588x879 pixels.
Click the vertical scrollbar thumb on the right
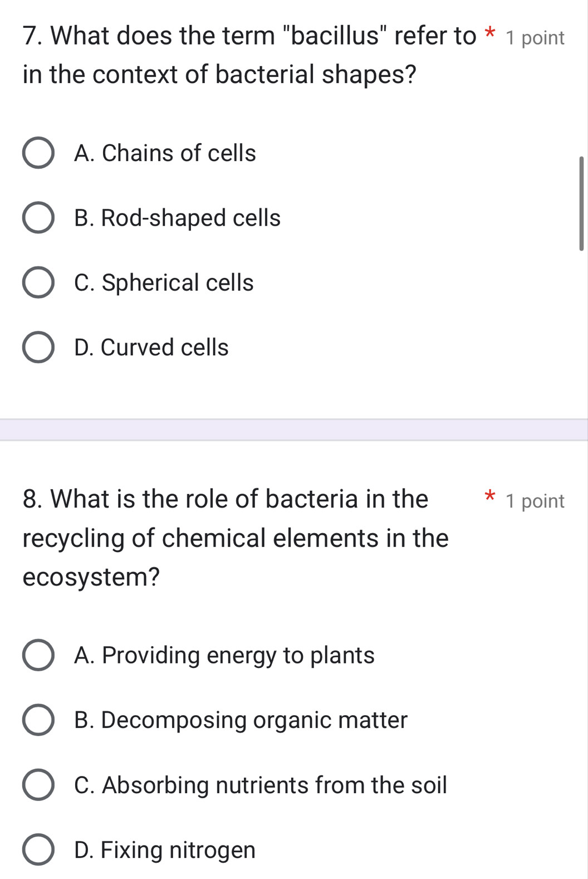pos(581,204)
